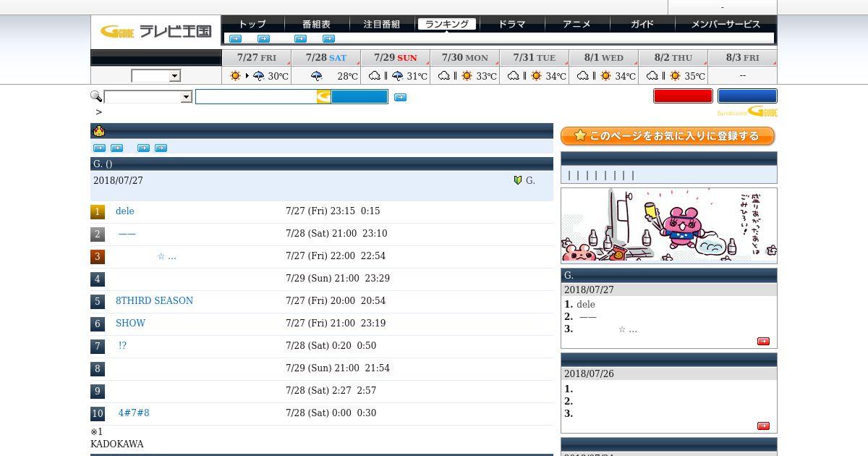Screen dimensions: 868x456
Task: Click the airtime '7/29 (Sun) 21:00 23:29'
Action: click(338, 279)
